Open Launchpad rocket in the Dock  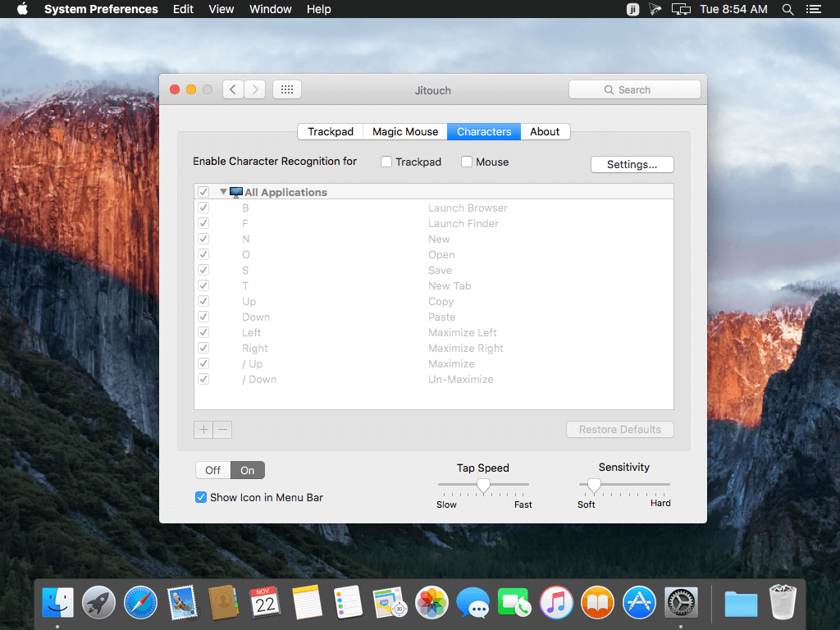[98, 602]
